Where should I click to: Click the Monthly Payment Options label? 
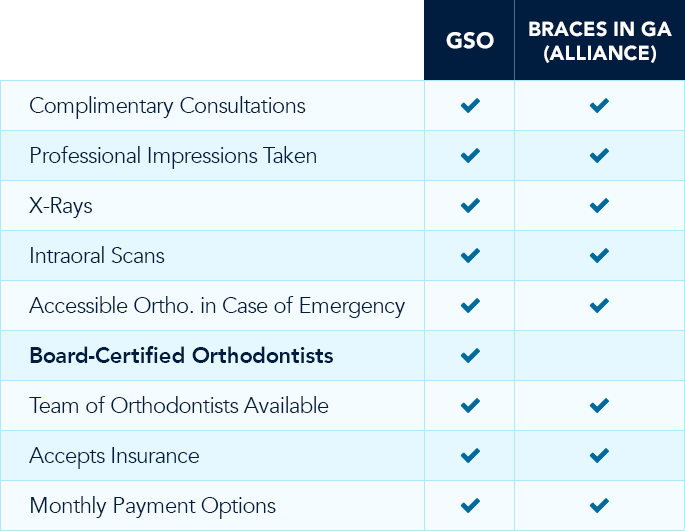152,506
